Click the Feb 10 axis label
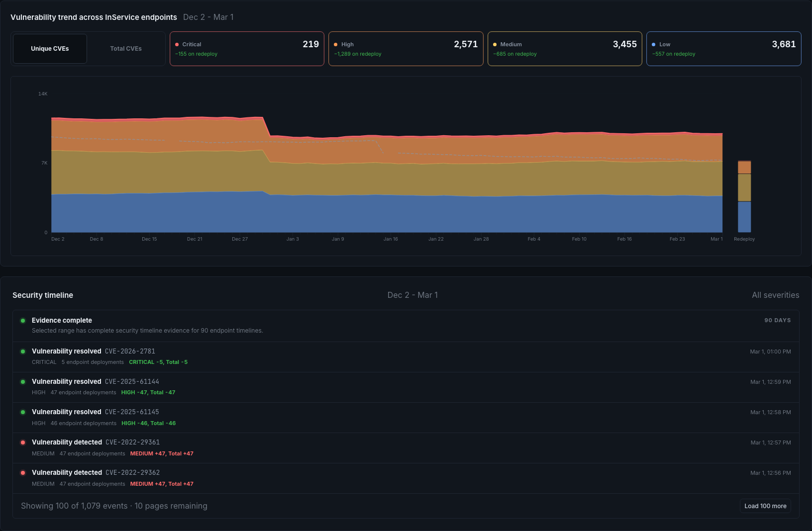 [579, 239]
